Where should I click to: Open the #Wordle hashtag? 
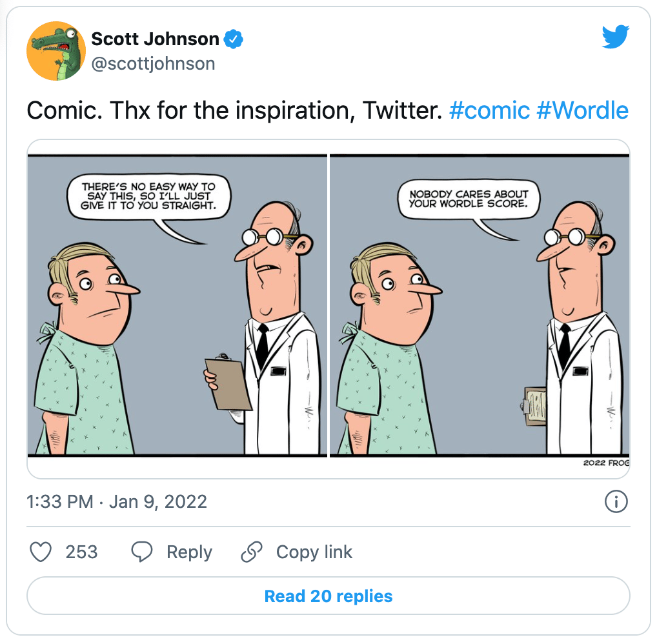582,110
